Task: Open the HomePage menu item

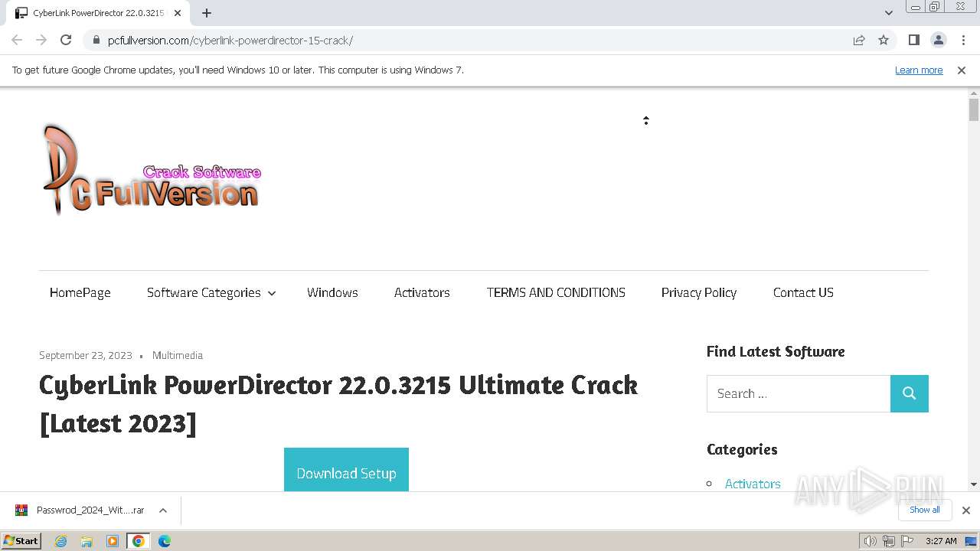Action: (80, 292)
